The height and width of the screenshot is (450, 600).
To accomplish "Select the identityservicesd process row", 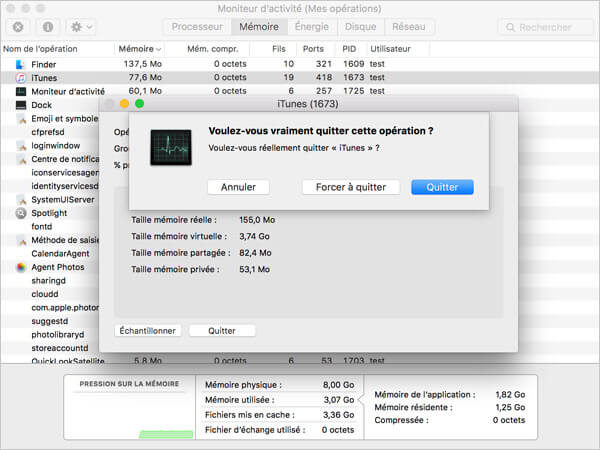I will pyautogui.click(x=50, y=186).
